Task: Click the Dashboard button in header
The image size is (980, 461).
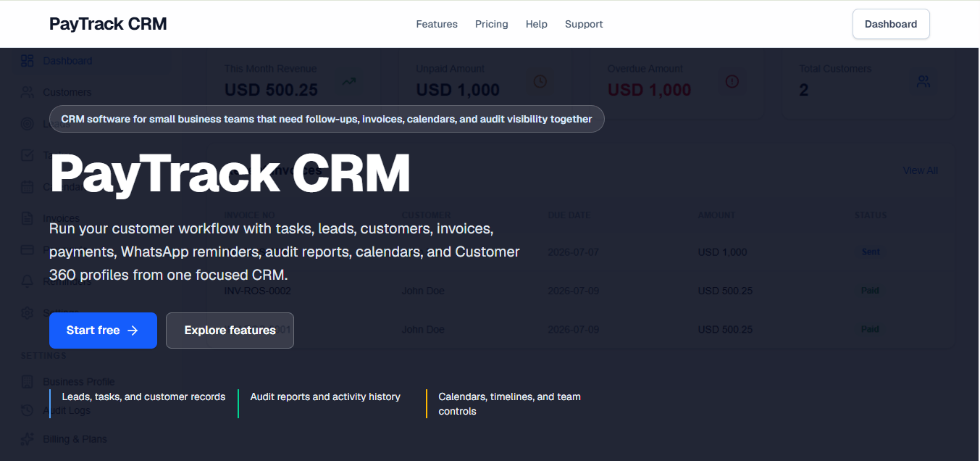Action: point(891,24)
